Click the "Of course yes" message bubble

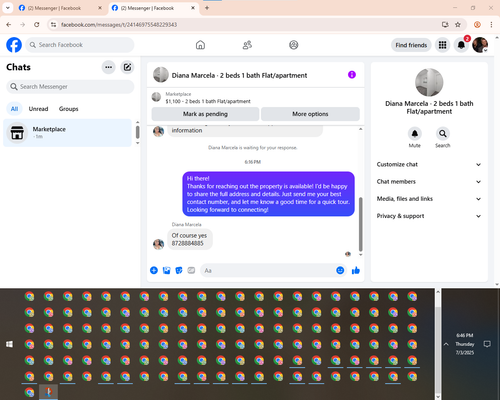pos(190,239)
